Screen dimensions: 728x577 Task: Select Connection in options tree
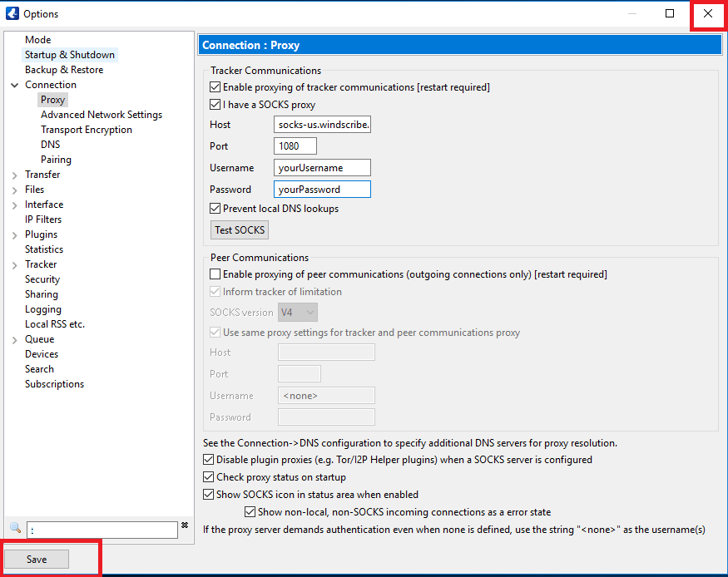(x=51, y=85)
